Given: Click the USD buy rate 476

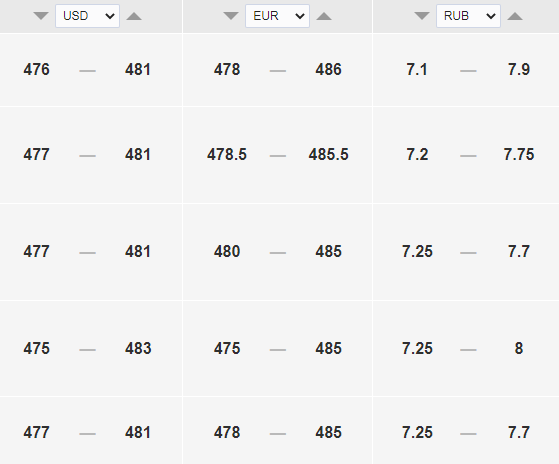Looking at the screenshot, I should 36,69.
